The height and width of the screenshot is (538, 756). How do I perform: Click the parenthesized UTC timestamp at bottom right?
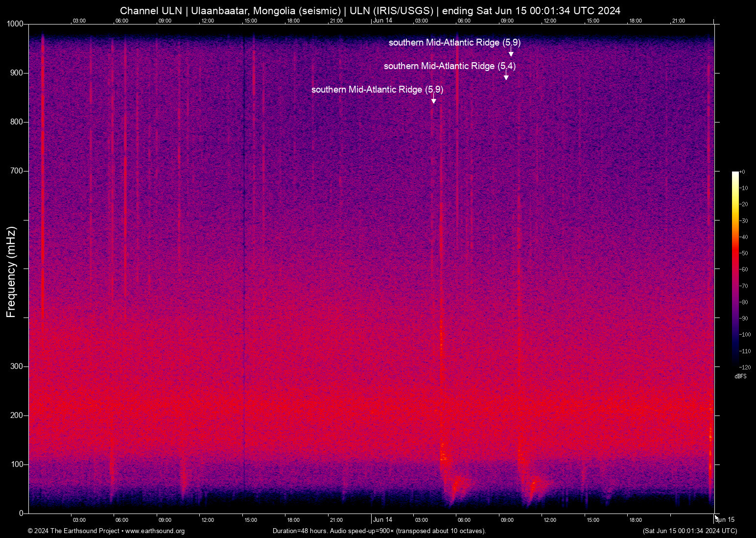689,531
